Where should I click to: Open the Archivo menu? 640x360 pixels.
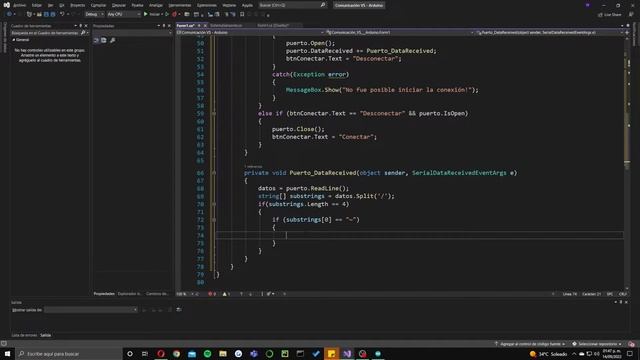pyautogui.click(x=19, y=5)
